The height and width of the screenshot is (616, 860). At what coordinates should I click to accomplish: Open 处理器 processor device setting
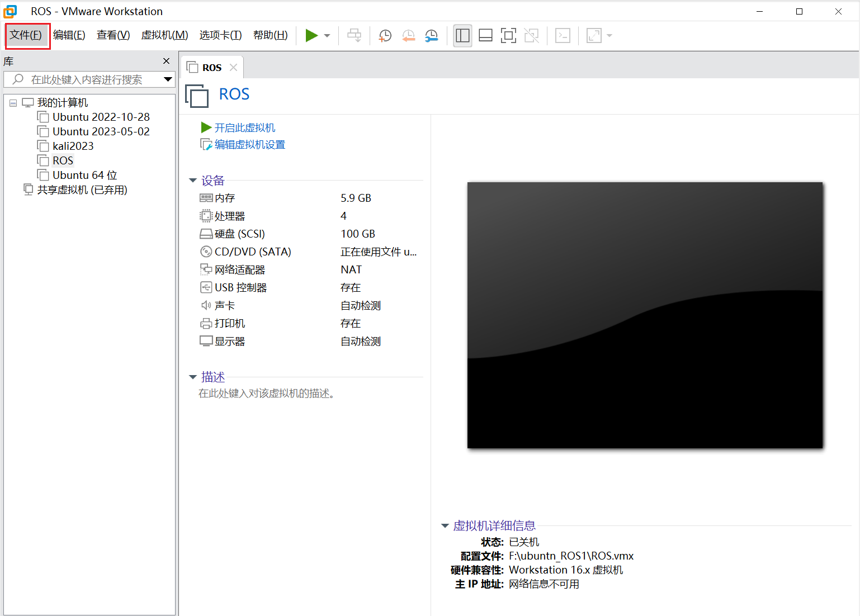[x=230, y=216]
